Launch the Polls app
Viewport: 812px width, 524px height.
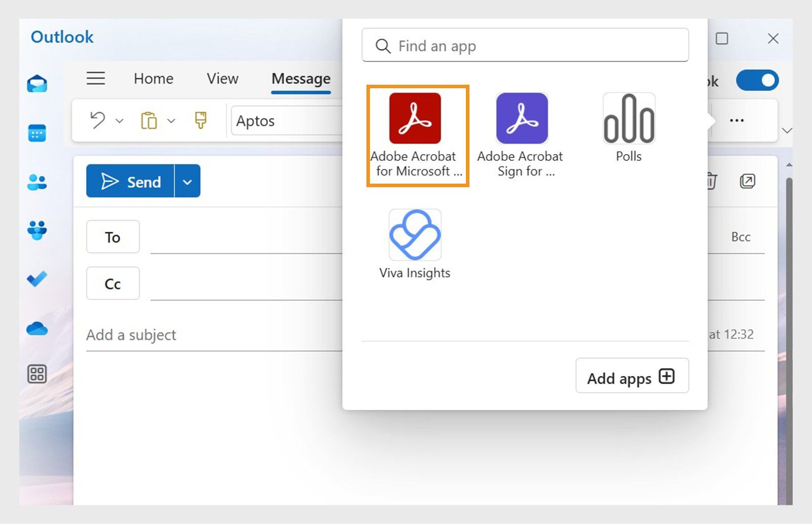(x=628, y=118)
